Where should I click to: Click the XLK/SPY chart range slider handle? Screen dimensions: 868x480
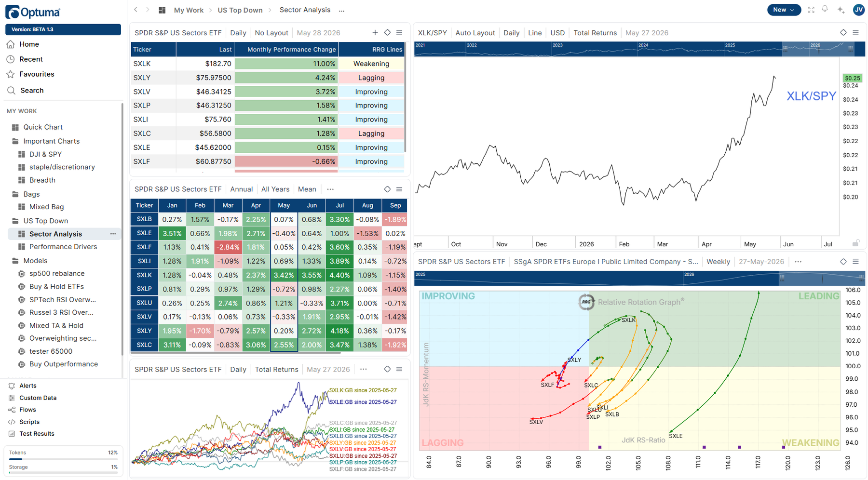[x=785, y=49]
